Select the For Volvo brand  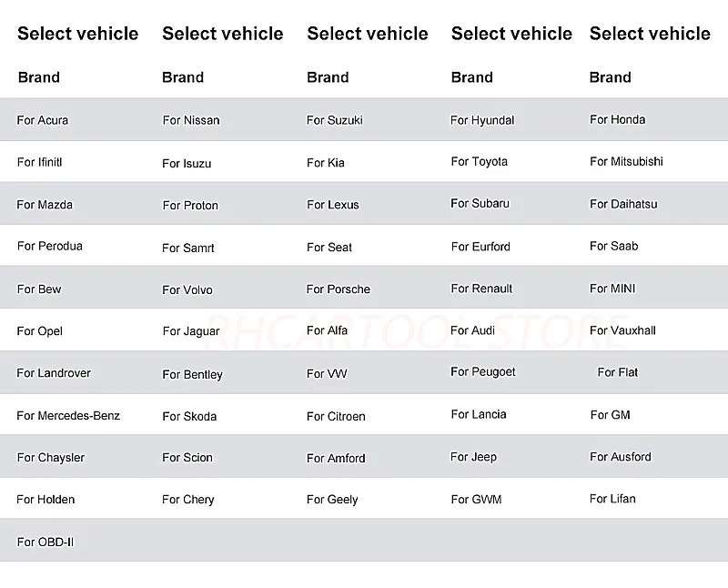(x=187, y=290)
